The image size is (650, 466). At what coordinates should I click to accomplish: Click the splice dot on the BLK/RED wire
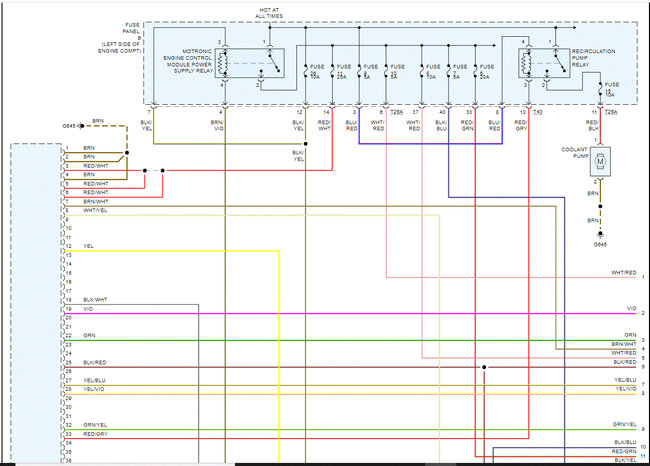pyautogui.click(x=484, y=367)
